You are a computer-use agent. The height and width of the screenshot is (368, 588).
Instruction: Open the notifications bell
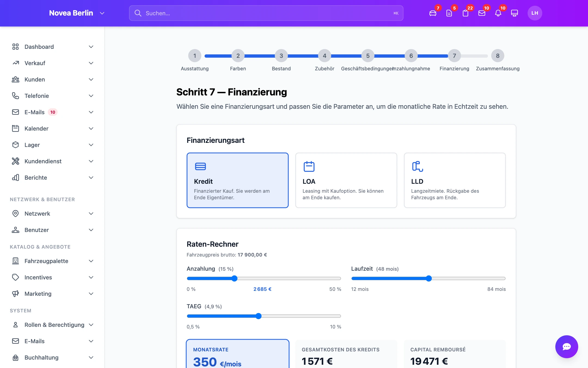498,13
